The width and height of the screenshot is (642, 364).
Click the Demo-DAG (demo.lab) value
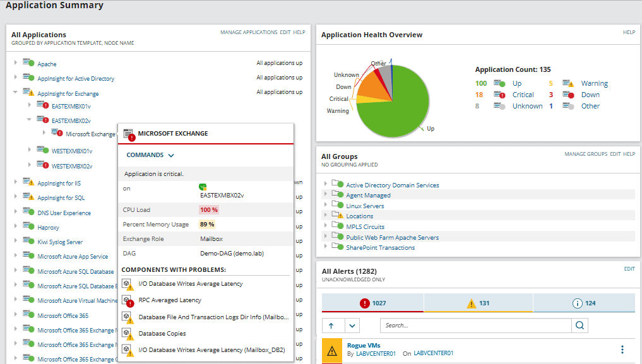pyautogui.click(x=232, y=254)
